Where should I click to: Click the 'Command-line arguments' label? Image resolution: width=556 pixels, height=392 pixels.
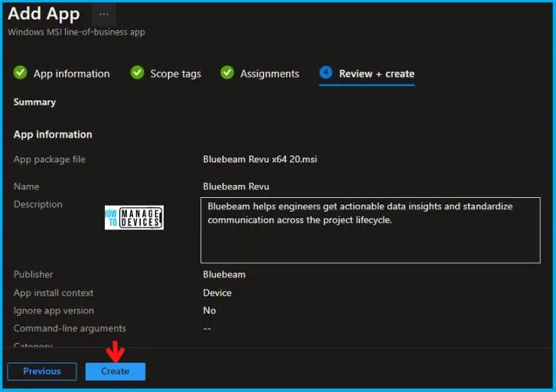(x=70, y=329)
